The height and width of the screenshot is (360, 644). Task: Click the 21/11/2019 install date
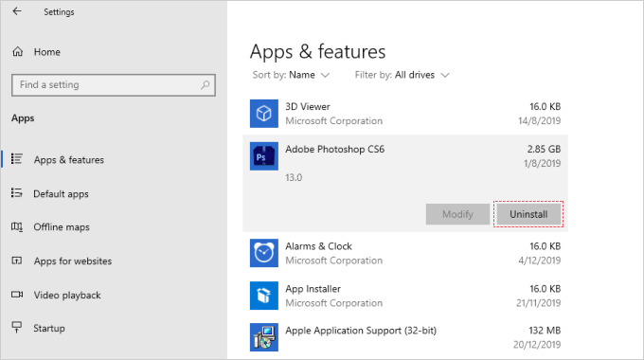[x=538, y=303]
